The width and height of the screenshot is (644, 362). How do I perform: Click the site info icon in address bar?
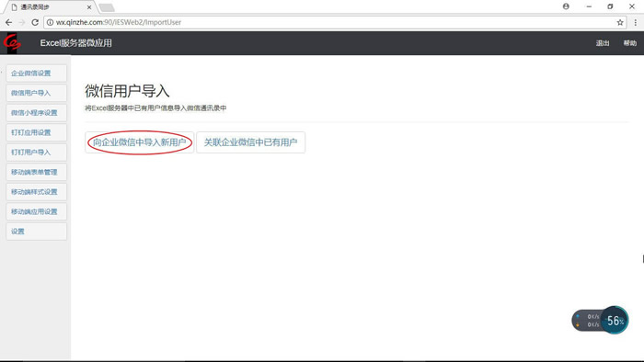point(50,23)
